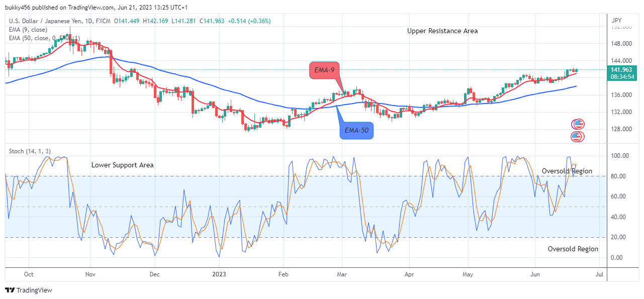Click the 132.000 price axis label
Screen dimensions: 644x299
click(x=621, y=112)
